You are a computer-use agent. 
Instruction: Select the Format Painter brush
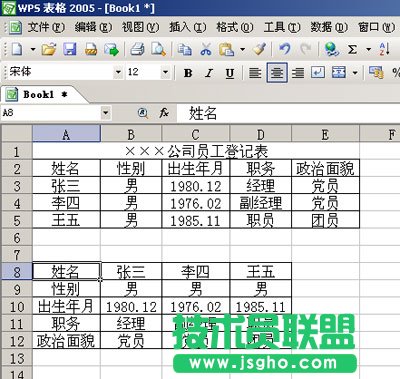[x=259, y=50]
